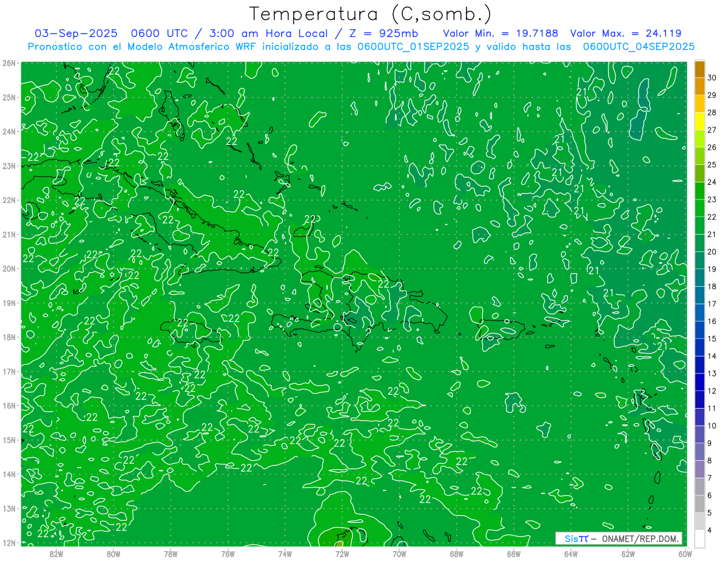The height and width of the screenshot is (562, 728).
Task: Click the color scale label "12"
Action: click(712, 391)
